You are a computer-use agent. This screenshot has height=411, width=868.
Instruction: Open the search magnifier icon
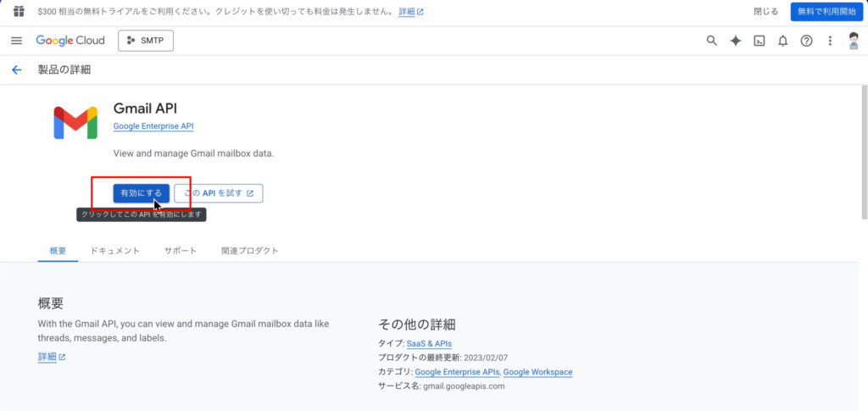(712, 41)
